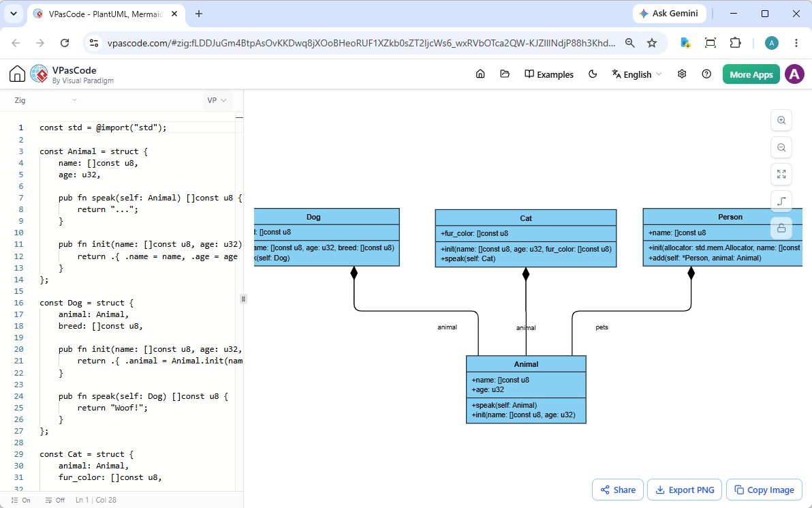812x508 pixels.
Task: Click +fur_color attribute in Cat class
Action: click(474, 233)
